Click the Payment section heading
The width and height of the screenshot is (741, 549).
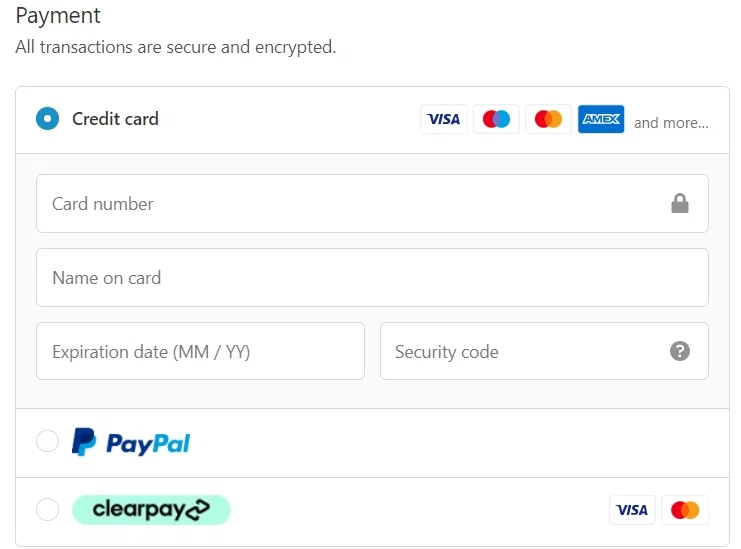click(58, 16)
